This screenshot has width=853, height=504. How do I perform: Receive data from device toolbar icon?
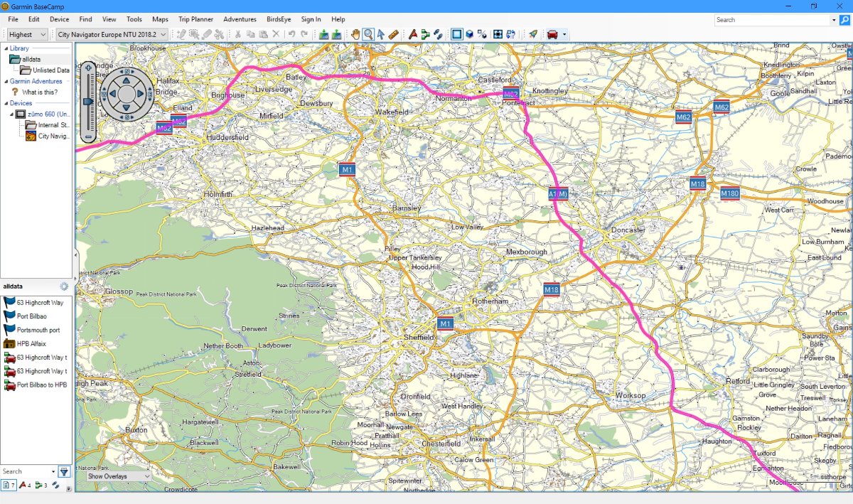(336, 34)
